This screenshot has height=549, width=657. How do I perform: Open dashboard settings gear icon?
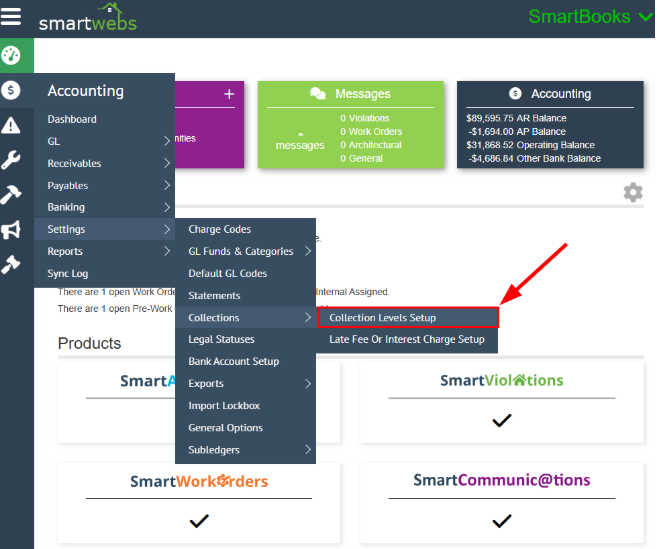tap(633, 192)
